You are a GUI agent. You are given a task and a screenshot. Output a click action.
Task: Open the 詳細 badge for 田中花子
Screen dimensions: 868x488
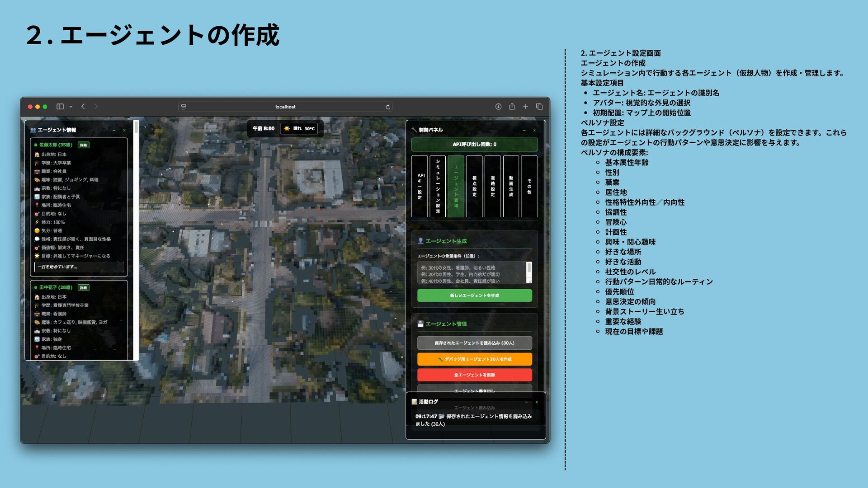pos(84,288)
